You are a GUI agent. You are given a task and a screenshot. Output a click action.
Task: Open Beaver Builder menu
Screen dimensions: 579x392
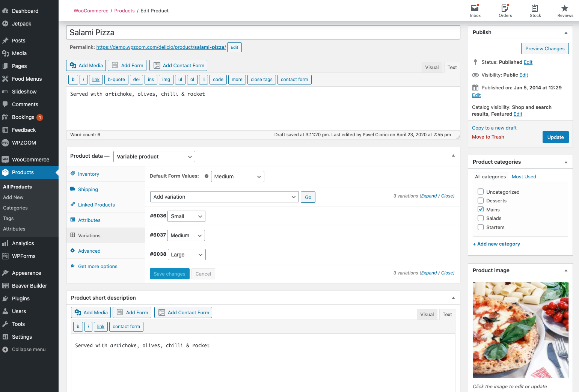[29, 286]
